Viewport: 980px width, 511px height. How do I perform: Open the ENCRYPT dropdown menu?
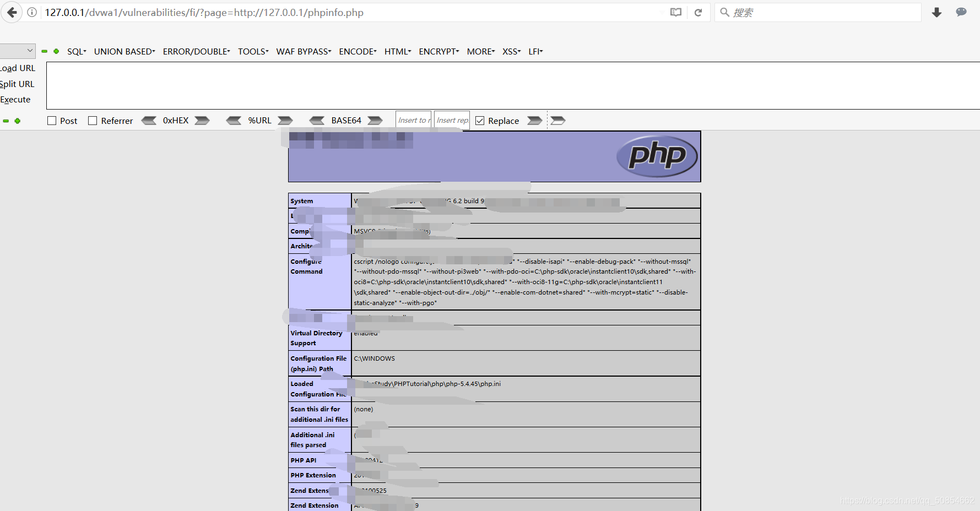pyautogui.click(x=438, y=51)
